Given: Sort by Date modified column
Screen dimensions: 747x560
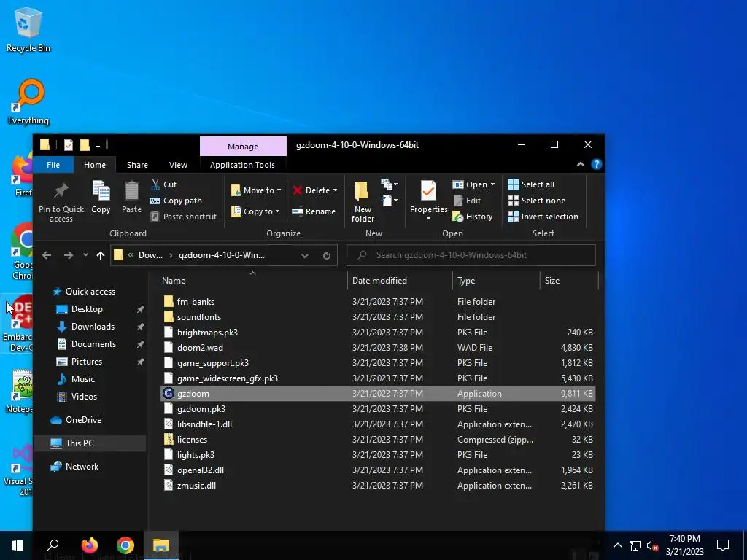Looking at the screenshot, I should coord(400,281).
